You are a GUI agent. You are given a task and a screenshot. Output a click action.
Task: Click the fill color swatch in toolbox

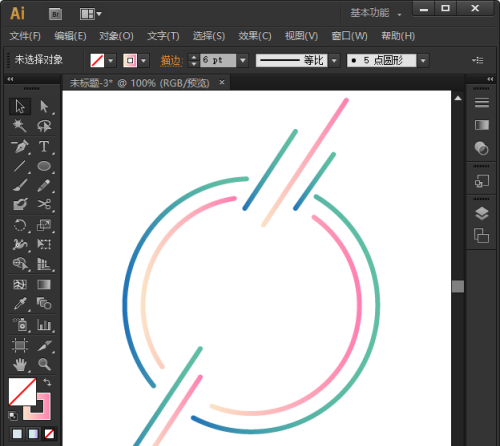pos(22,391)
